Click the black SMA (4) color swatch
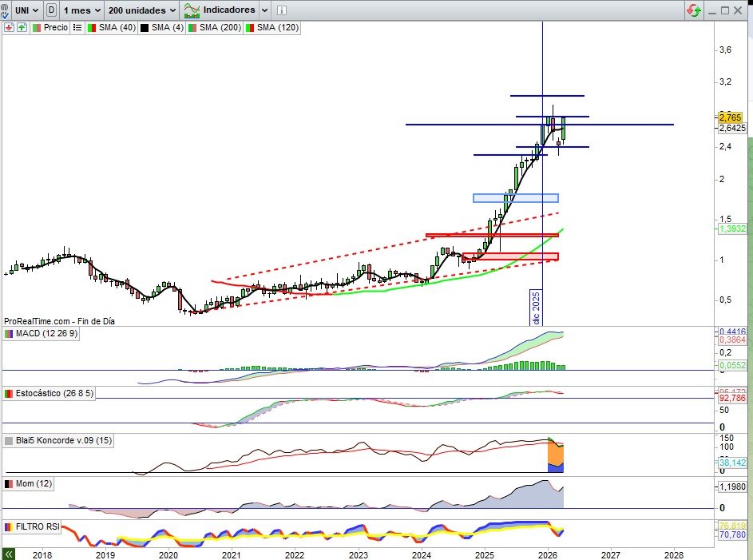Screen dimensions: 753x560 pos(144,28)
